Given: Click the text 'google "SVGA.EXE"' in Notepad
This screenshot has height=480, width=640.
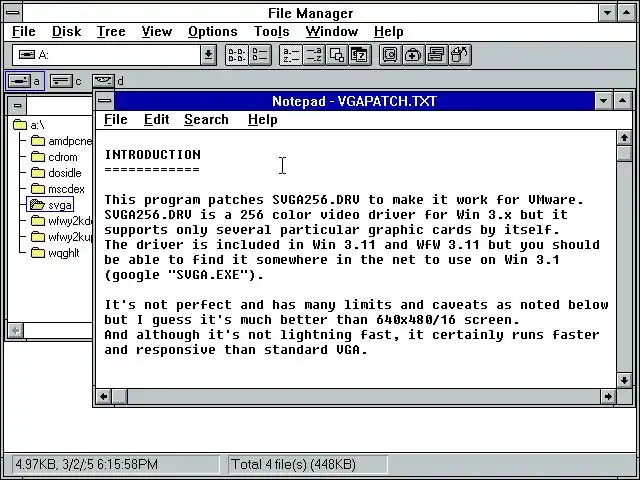Looking at the screenshot, I should [x=180, y=275].
